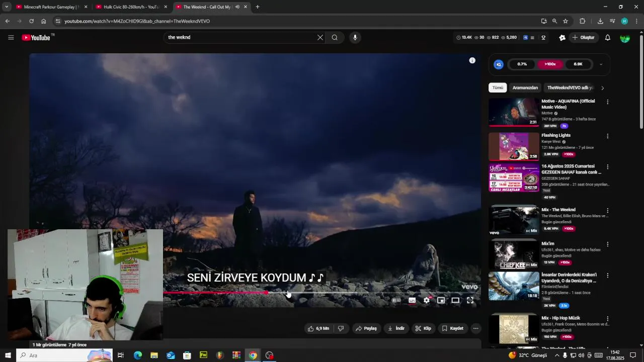Dislike the video
The width and height of the screenshot is (644, 362).
click(x=341, y=328)
